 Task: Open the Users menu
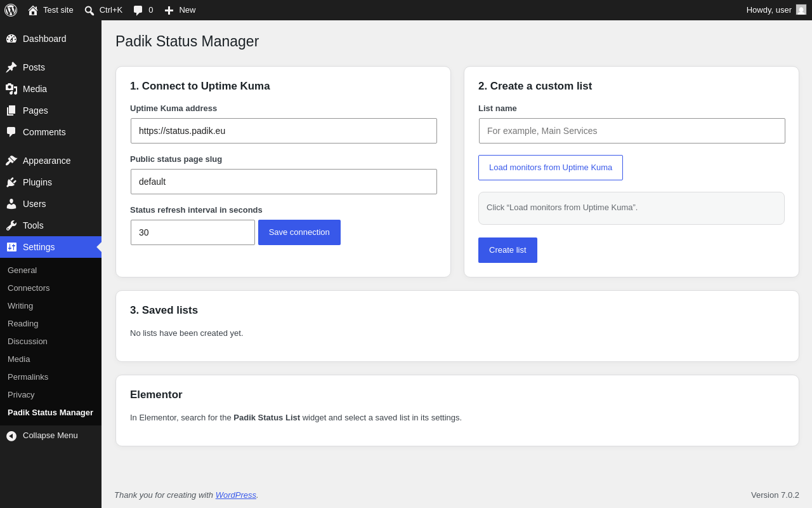[51, 204]
